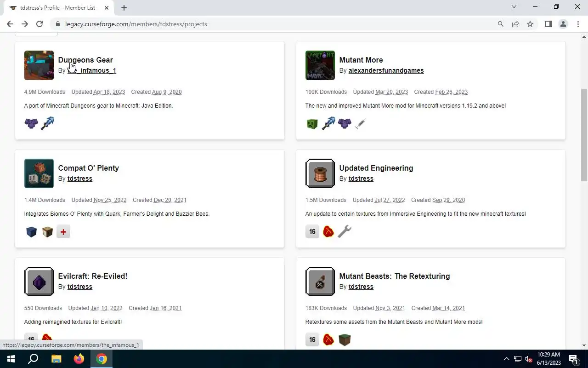This screenshot has height=368, width=588.
Task: Open the notification center
Action: 573,359
